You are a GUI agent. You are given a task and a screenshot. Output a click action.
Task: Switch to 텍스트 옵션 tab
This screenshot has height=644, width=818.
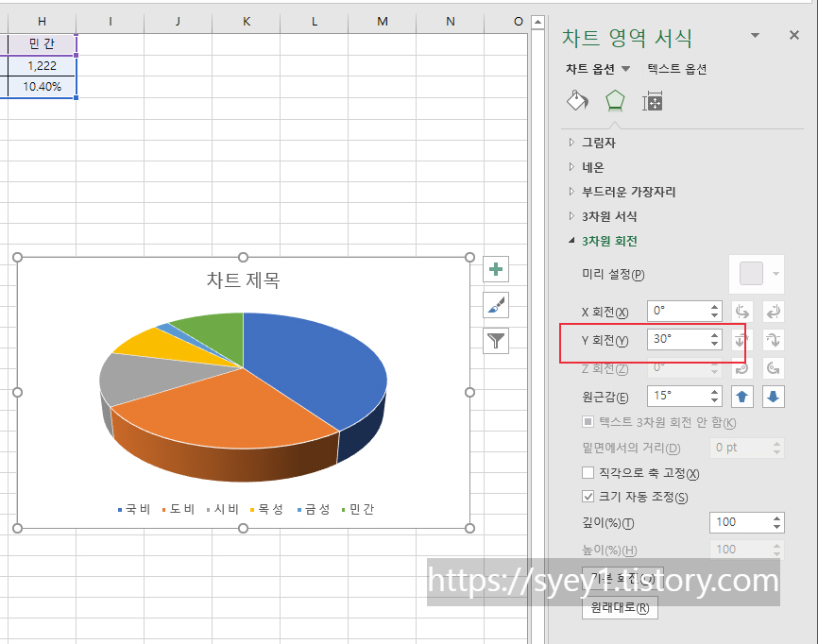676,69
